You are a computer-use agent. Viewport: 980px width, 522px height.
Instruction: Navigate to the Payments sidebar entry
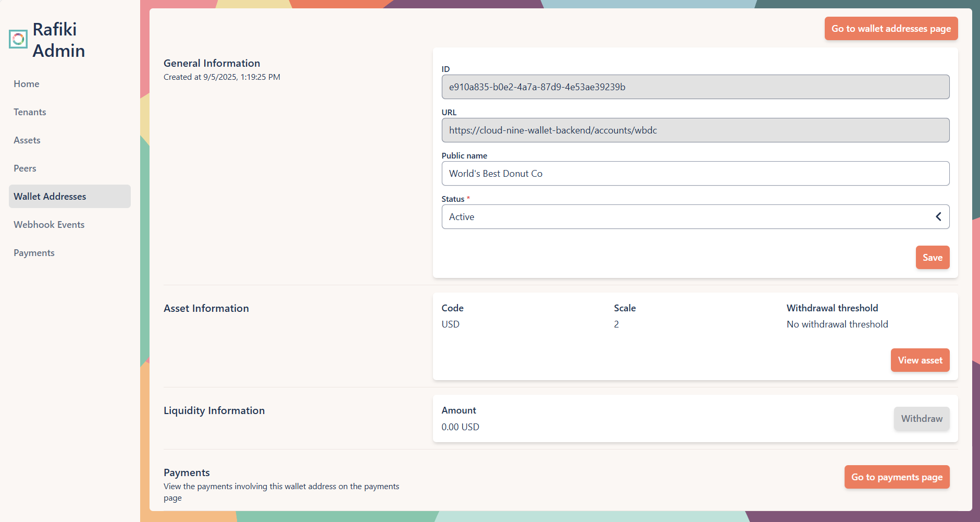34,252
